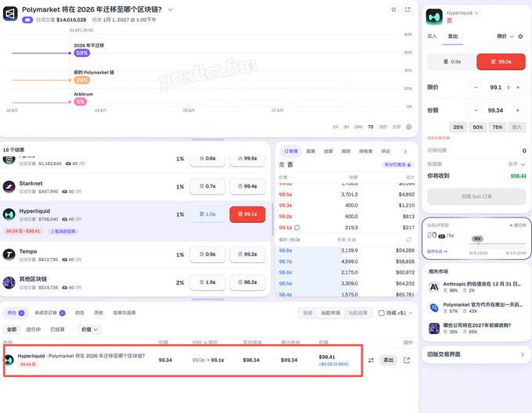Screen dimensions: 532x413
Task: Open the 历史 tab
Action: click(x=99, y=313)
